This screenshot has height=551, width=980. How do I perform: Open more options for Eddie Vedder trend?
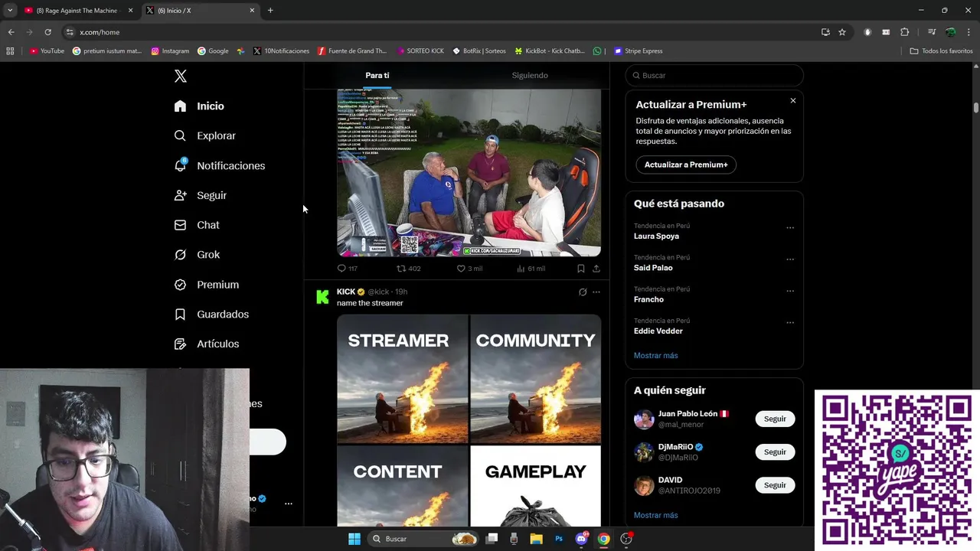(x=790, y=322)
